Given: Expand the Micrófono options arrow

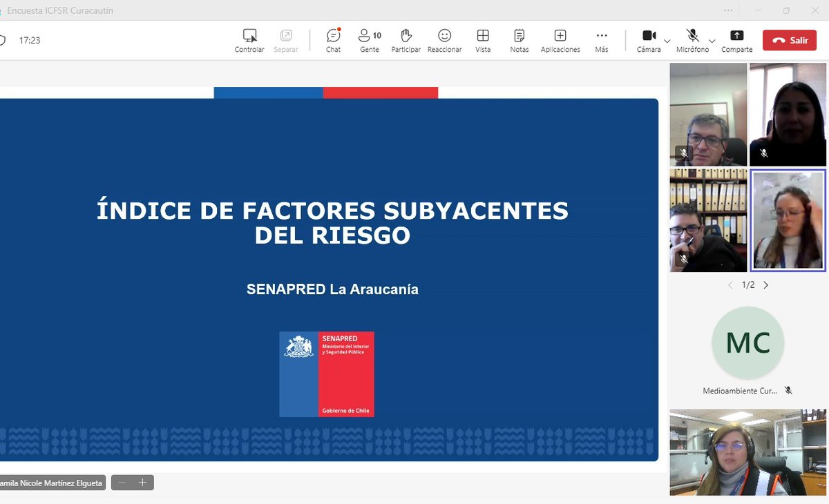Looking at the screenshot, I should 712,41.
